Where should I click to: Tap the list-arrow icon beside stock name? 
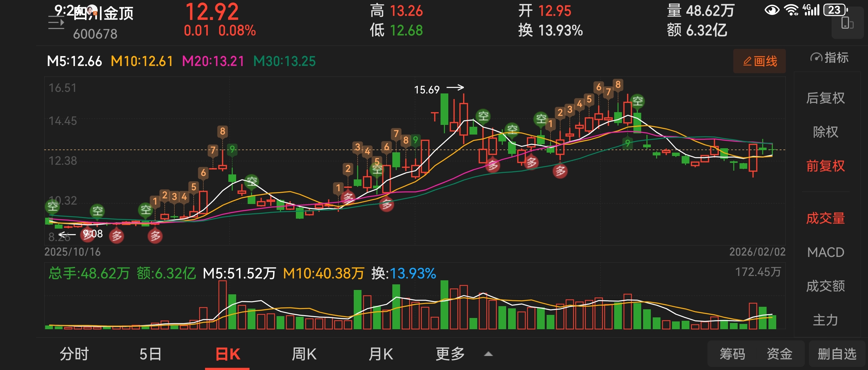click(x=56, y=23)
